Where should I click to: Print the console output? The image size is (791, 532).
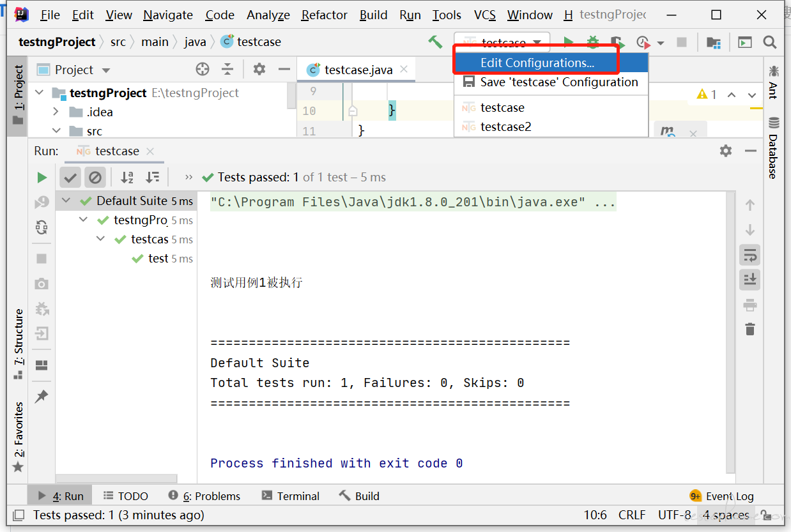tap(750, 305)
